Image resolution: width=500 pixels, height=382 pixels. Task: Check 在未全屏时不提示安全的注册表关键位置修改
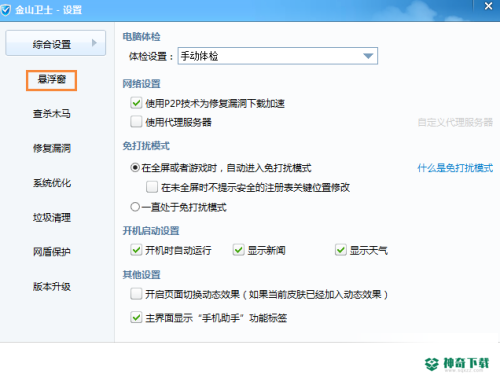pos(152,187)
